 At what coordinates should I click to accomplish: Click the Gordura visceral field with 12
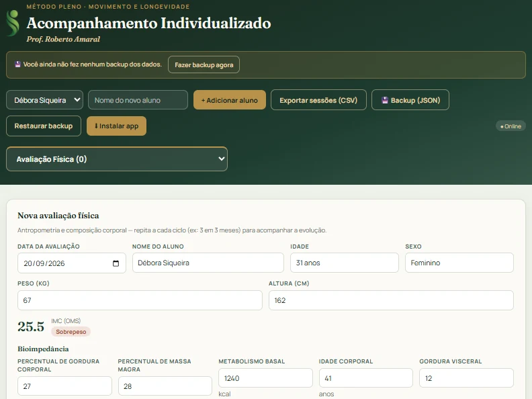click(x=467, y=378)
